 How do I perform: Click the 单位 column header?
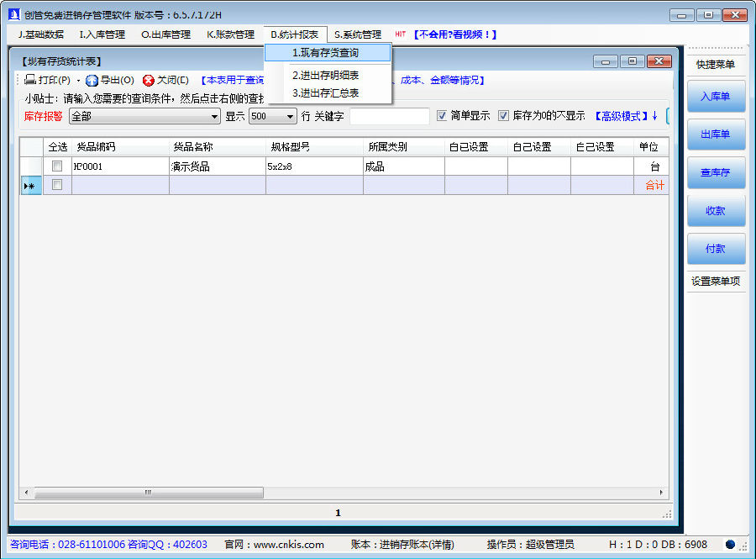pyautogui.click(x=651, y=146)
